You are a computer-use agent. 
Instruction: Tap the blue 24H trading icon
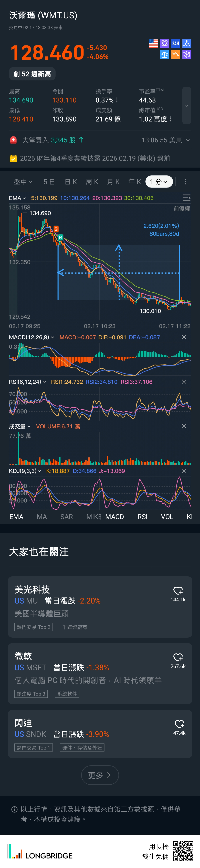coord(175,43)
